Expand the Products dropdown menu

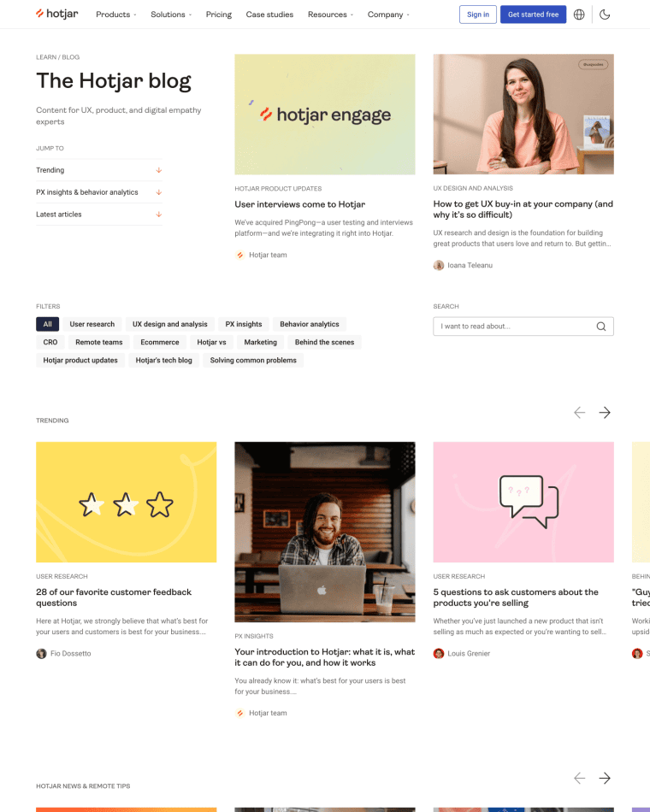point(116,15)
